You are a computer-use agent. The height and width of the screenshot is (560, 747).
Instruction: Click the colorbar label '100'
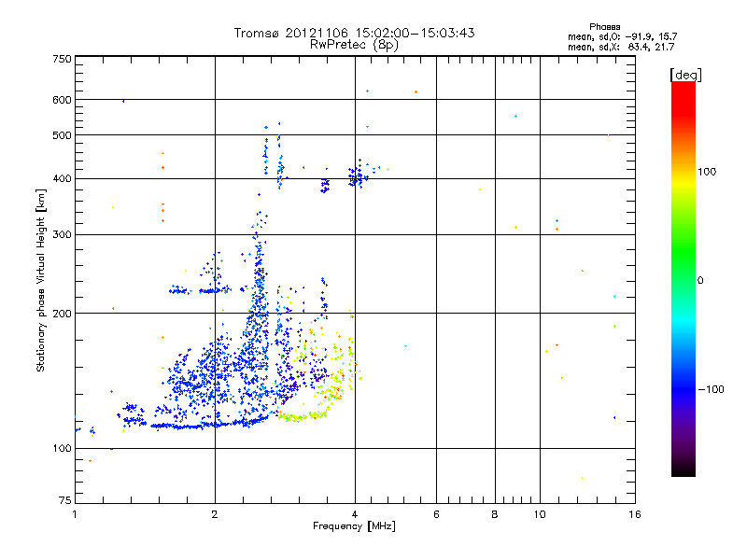(707, 172)
